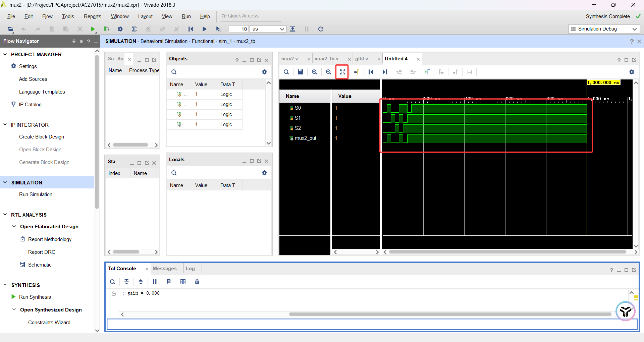This screenshot has height=342, width=644.
Task: Select the mux2_out signal in waveform
Action: coord(305,138)
